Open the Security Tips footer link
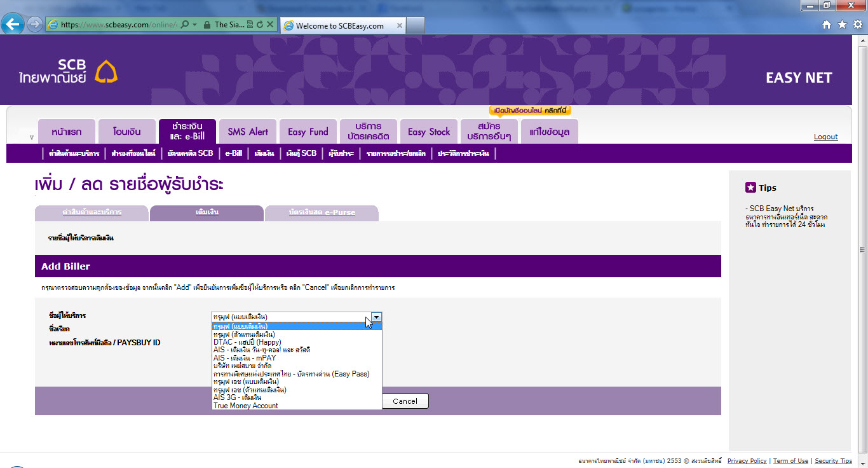 click(834, 461)
